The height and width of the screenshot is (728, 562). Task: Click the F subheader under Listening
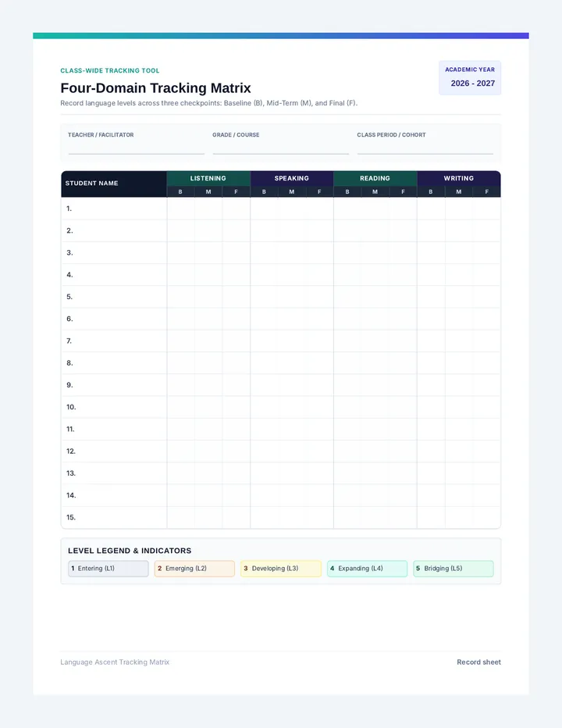tap(237, 191)
